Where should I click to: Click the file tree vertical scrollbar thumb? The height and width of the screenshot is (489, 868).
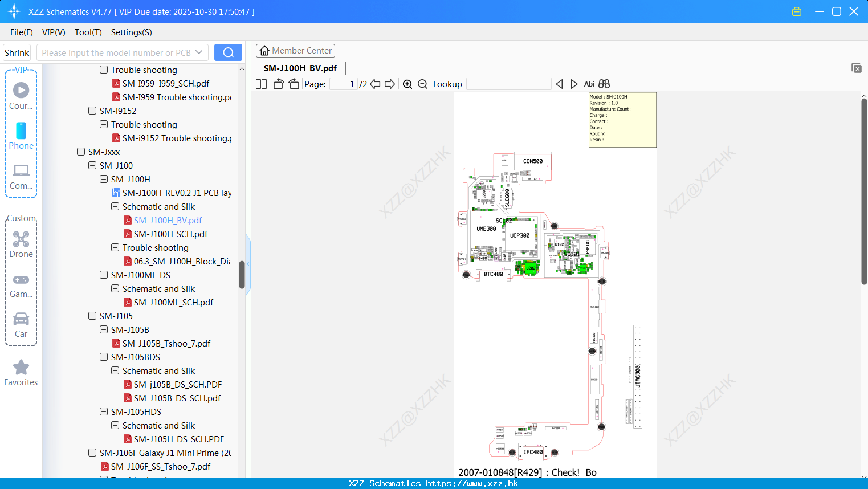(x=242, y=275)
